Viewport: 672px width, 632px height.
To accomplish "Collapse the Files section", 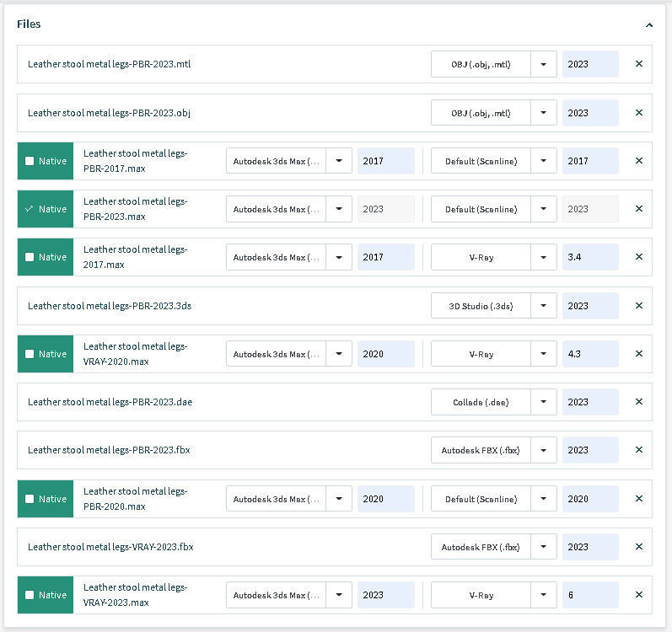I will pyautogui.click(x=648, y=25).
